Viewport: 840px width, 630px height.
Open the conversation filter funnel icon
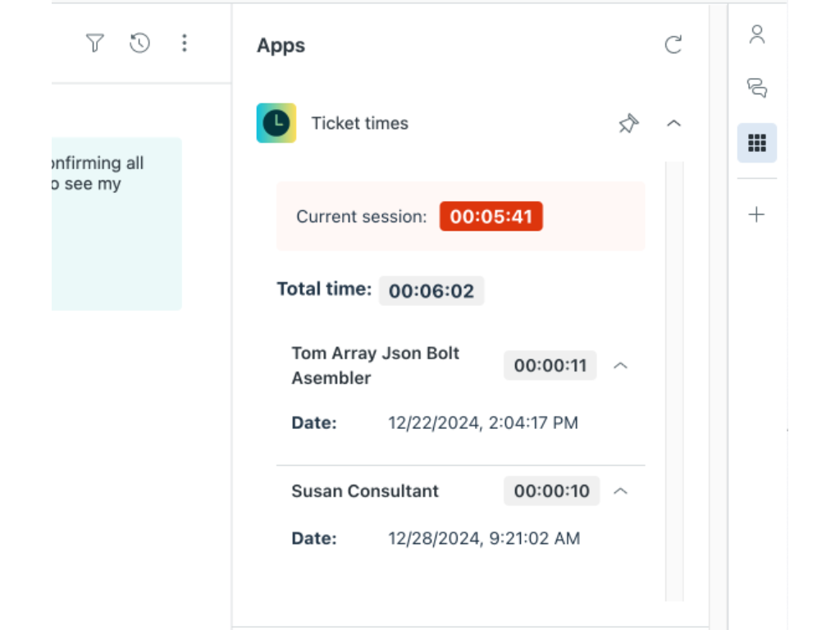tap(95, 43)
